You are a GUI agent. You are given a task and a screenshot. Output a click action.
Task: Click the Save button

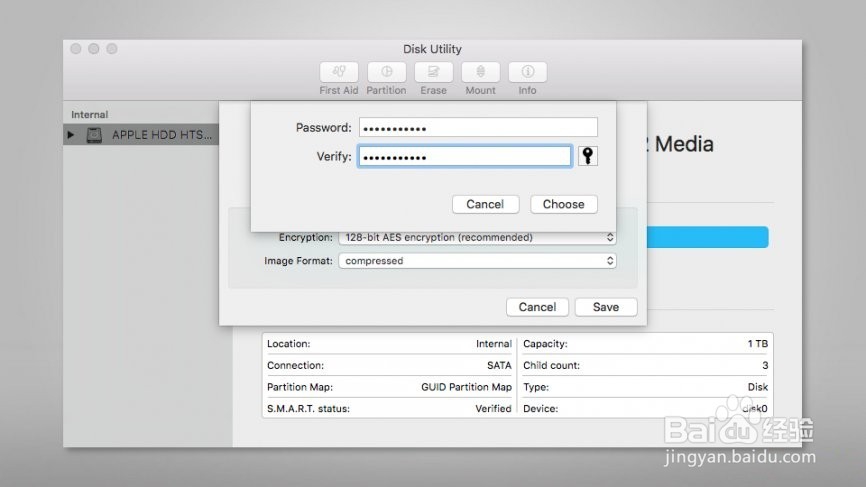(606, 307)
